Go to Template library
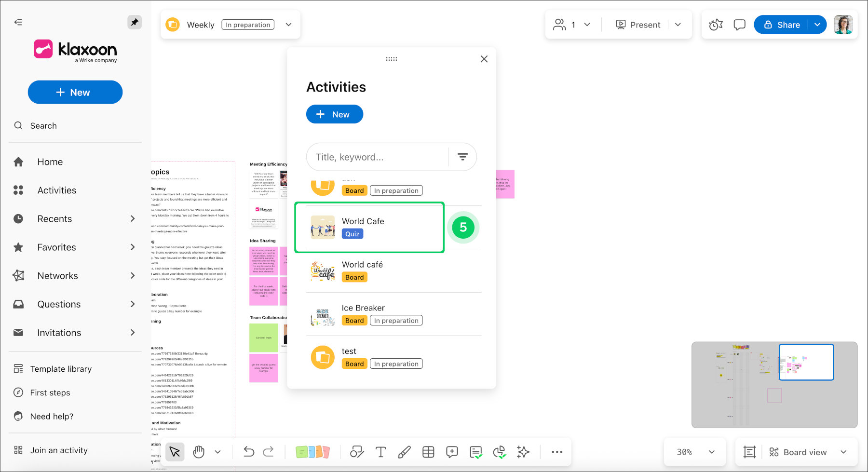868x472 pixels. coord(60,368)
